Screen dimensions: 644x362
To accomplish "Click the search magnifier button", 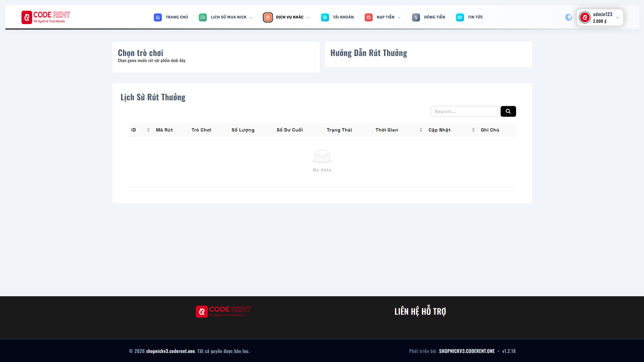I will tap(508, 111).
